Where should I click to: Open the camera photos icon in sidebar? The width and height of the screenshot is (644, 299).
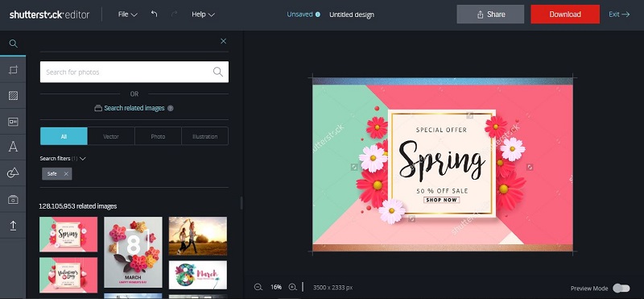tap(13, 200)
